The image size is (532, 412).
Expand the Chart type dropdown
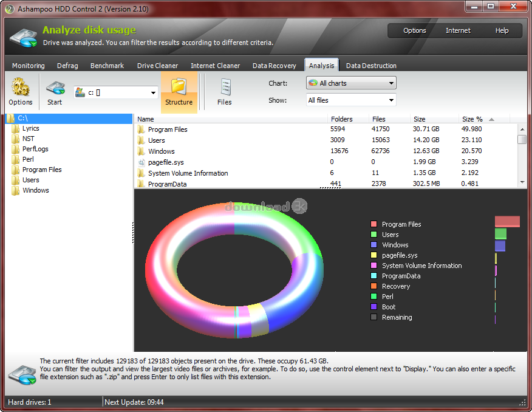[x=391, y=83]
